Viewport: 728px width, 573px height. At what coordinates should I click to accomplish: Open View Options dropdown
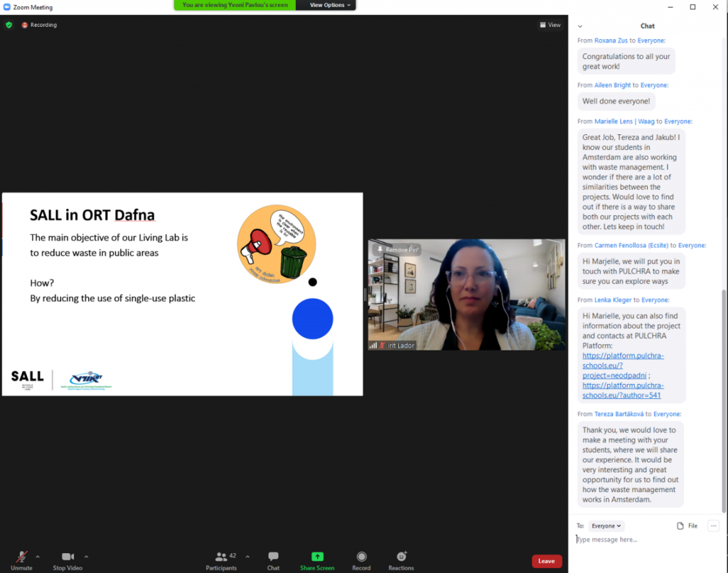coord(330,5)
